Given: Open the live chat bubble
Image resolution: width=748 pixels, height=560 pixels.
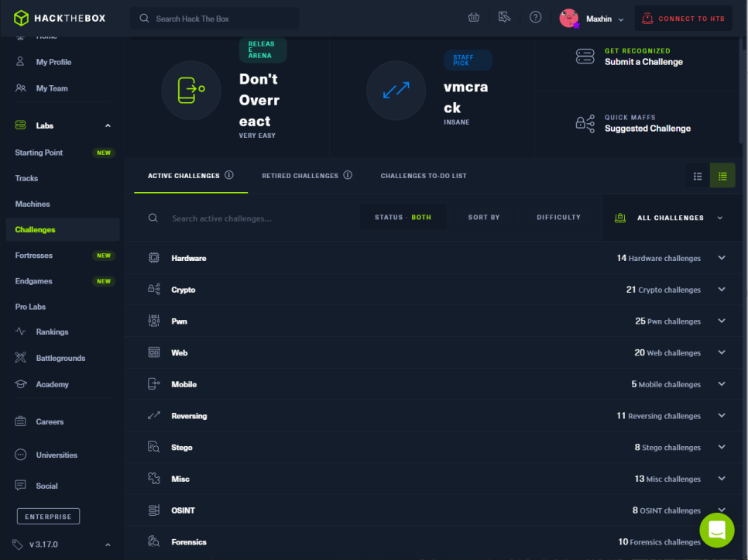Looking at the screenshot, I should 716,530.
